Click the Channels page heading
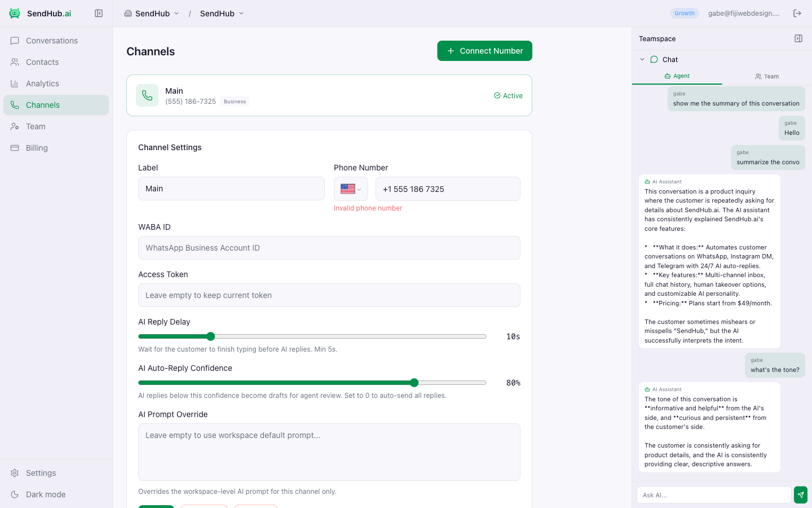The image size is (812, 508). tap(151, 51)
